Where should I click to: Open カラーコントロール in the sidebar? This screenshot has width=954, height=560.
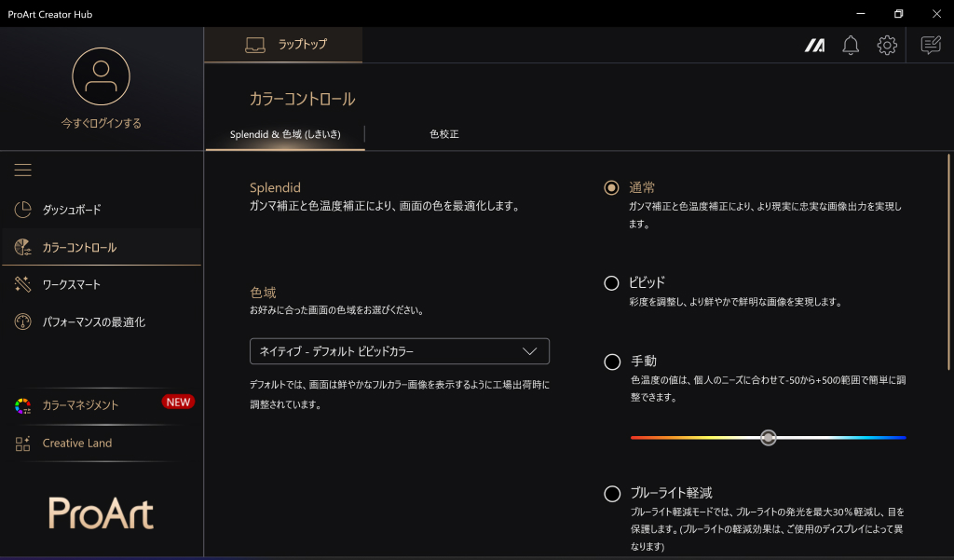point(102,247)
